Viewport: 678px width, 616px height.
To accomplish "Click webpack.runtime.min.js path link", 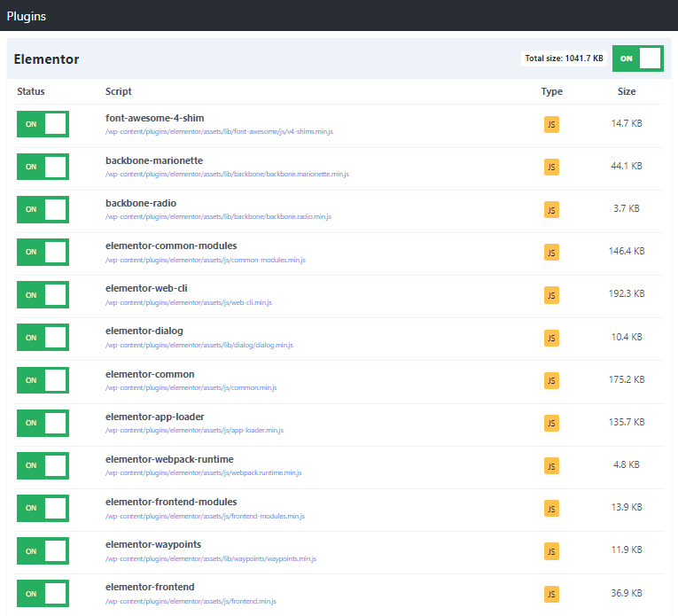I will (204, 473).
